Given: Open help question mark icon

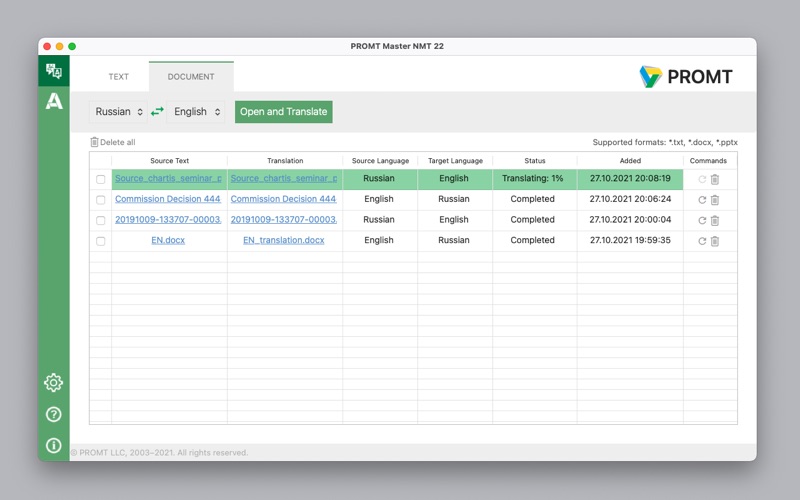Looking at the screenshot, I should tap(54, 414).
